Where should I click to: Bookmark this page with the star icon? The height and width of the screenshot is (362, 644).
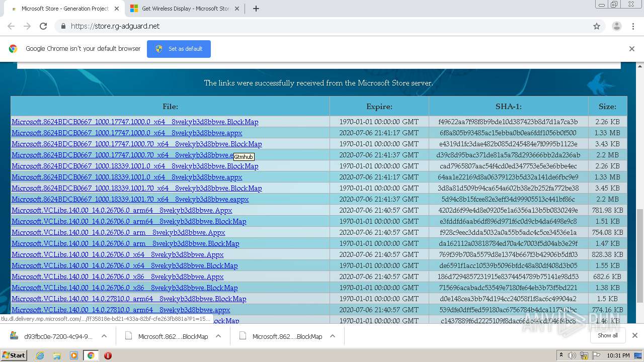click(597, 26)
